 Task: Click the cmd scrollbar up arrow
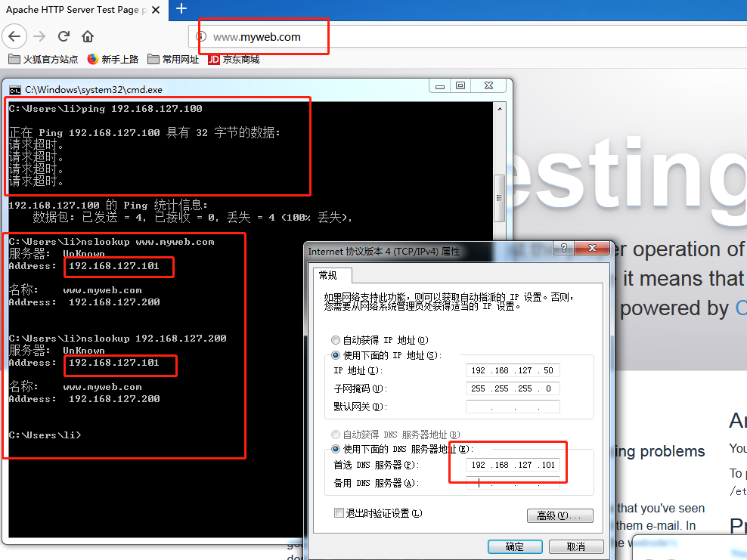(x=499, y=109)
